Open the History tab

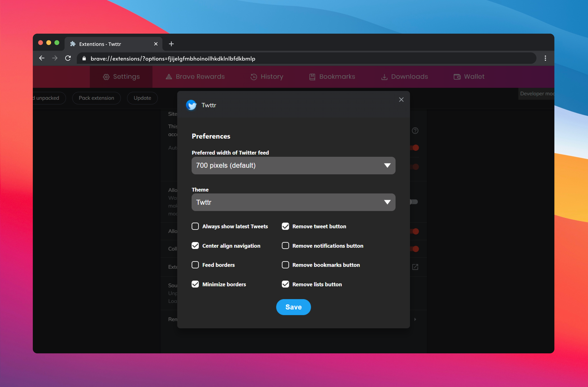(x=267, y=77)
